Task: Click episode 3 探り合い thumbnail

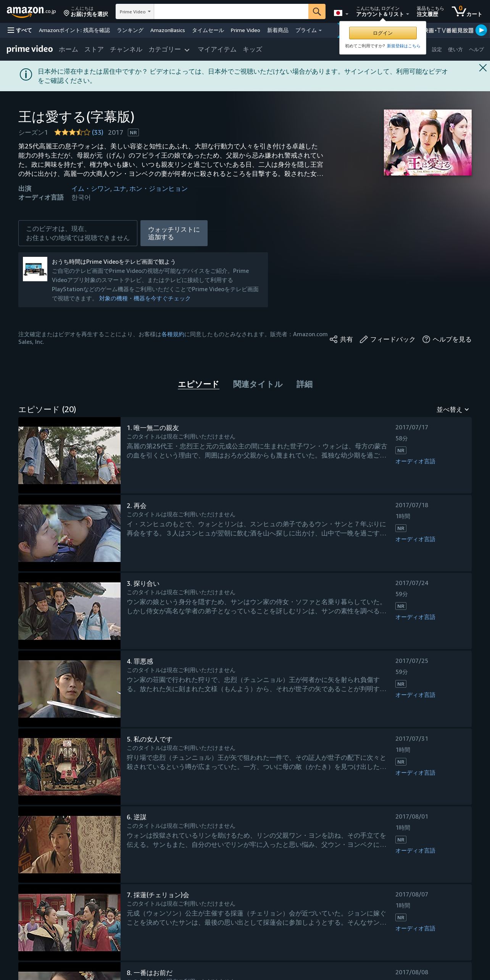Action: pyautogui.click(x=69, y=611)
